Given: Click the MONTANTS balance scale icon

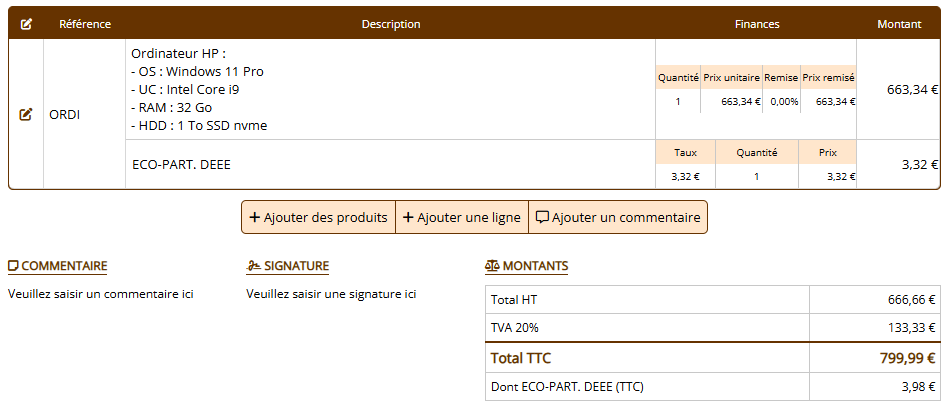Looking at the screenshot, I should [x=491, y=266].
